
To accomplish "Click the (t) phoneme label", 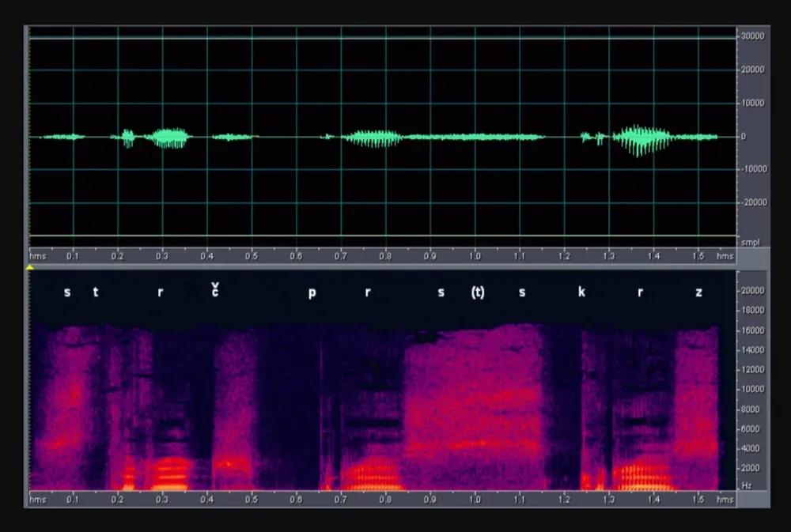I will click(x=477, y=292).
